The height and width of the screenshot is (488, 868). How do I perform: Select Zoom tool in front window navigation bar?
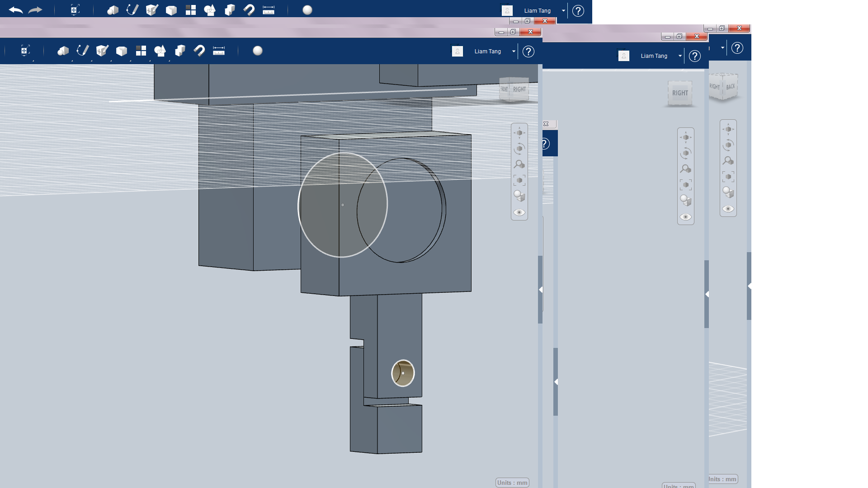coord(519,164)
